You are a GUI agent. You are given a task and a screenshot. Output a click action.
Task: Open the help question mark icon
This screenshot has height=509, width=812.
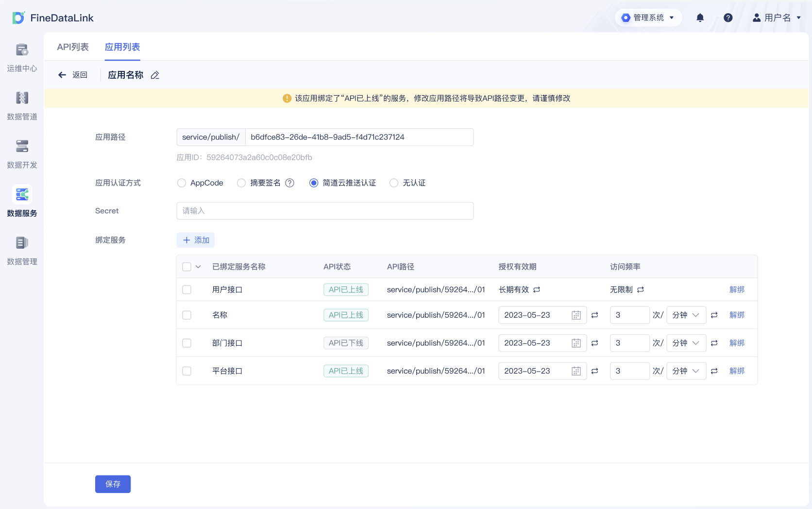(728, 18)
